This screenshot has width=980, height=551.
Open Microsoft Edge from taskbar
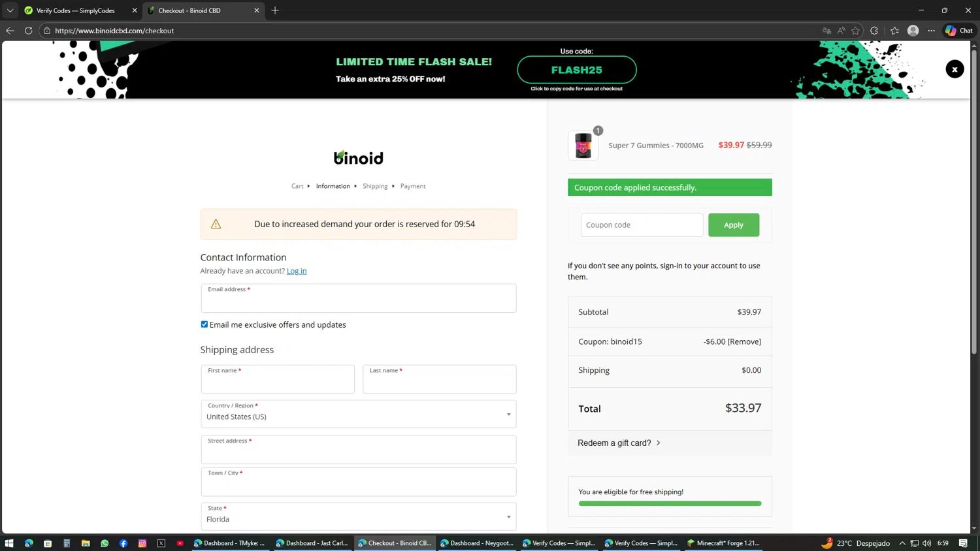29,543
